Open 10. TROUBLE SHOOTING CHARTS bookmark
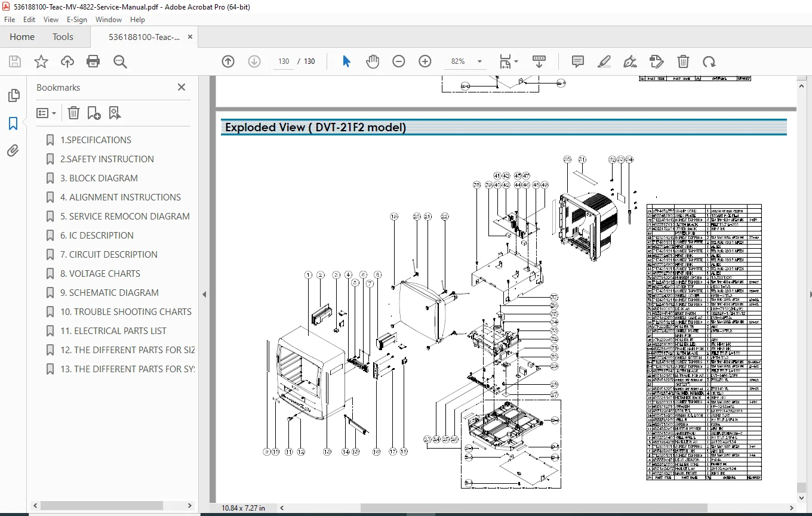This screenshot has height=516, width=812. [126, 312]
